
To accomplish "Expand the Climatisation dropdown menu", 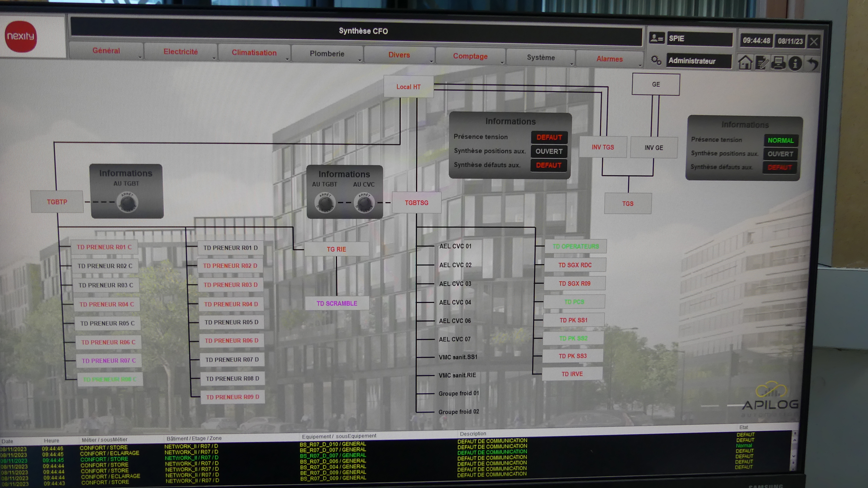I will coord(254,53).
